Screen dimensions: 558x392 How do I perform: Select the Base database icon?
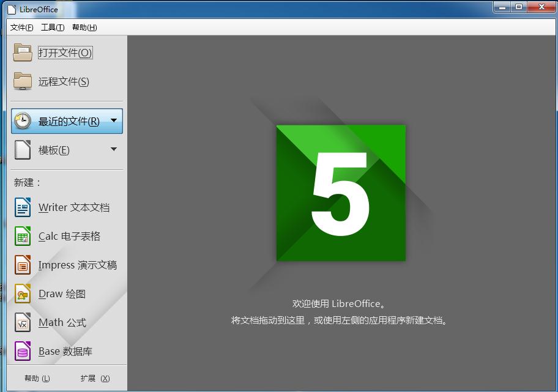point(23,351)
